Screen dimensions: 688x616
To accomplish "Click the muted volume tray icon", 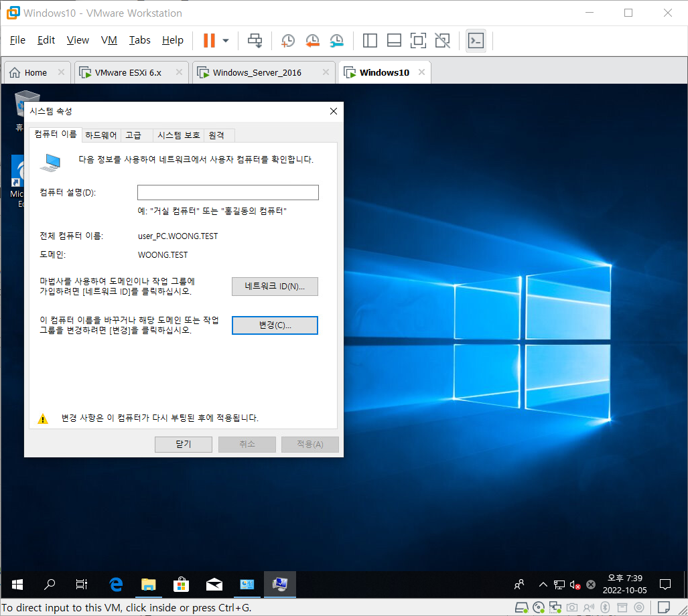I will point(575,585).
